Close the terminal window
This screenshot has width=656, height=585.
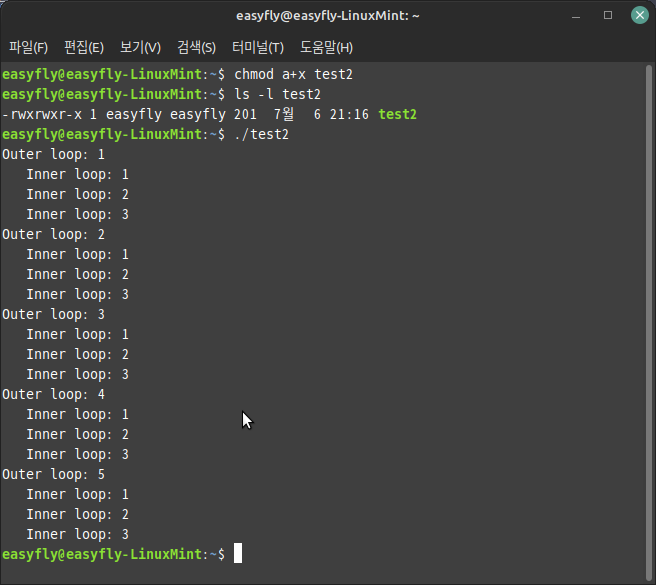pos(640,15)
